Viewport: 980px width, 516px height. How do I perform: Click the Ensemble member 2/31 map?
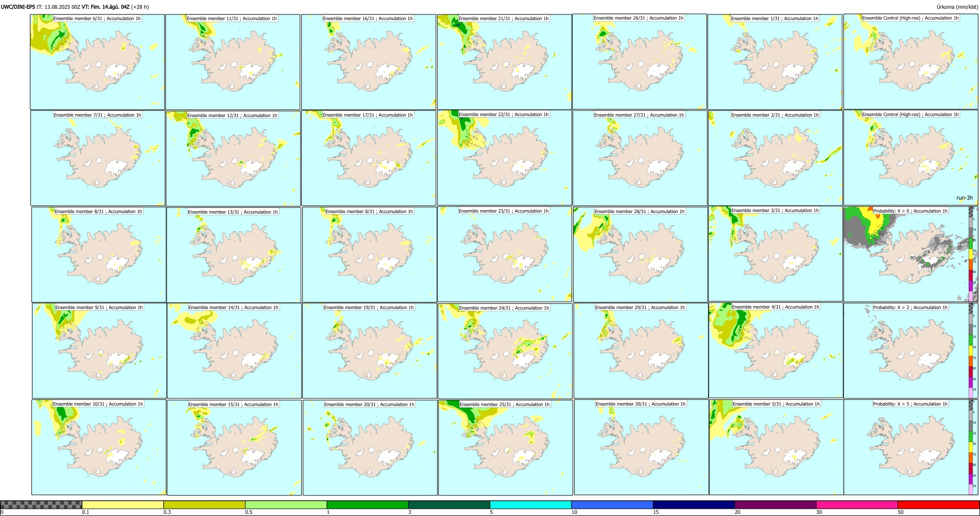(x=775, y=158)
